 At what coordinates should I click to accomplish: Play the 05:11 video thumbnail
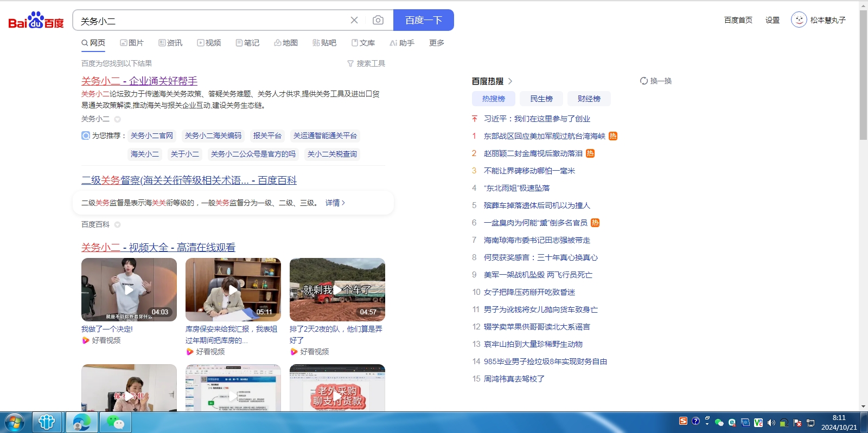[233, 289]
